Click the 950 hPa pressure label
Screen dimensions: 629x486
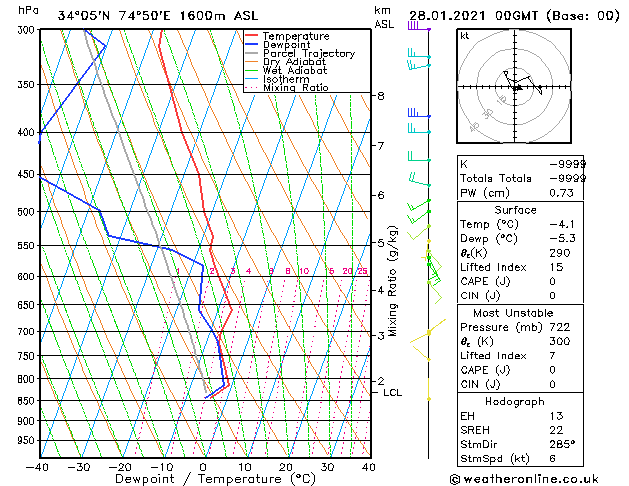tap(28, 440)
